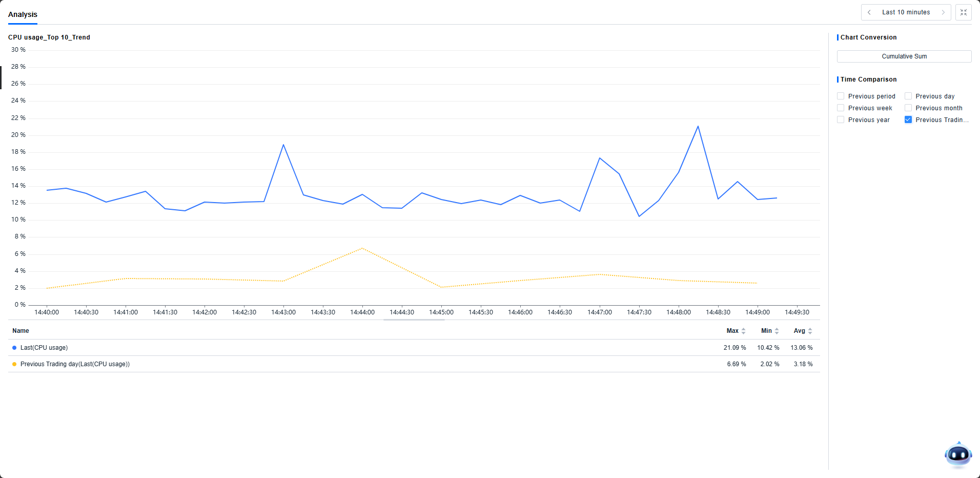Click the horizontal scroll handle below chart
980x478 pixels.
414,320
